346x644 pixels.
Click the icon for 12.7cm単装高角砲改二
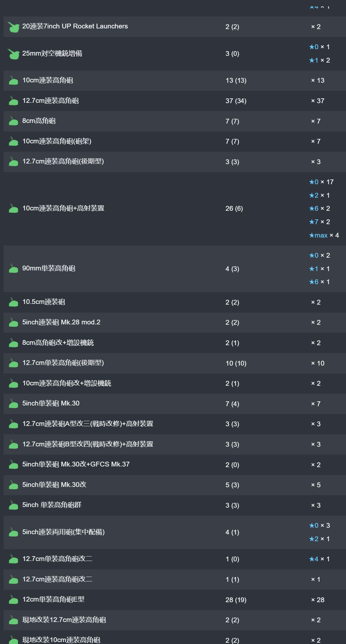click(x=13, y=559)
